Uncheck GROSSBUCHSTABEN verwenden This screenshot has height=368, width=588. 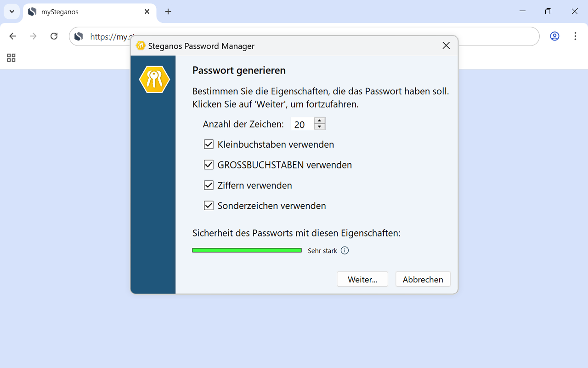click(x=209, y=165)
